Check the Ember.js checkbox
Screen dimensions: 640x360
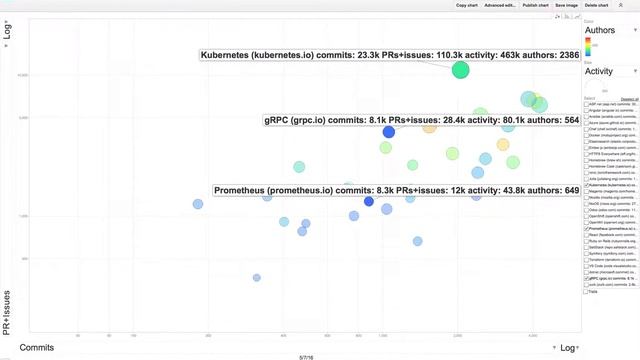pyautogui.click(x=587, y=148)
